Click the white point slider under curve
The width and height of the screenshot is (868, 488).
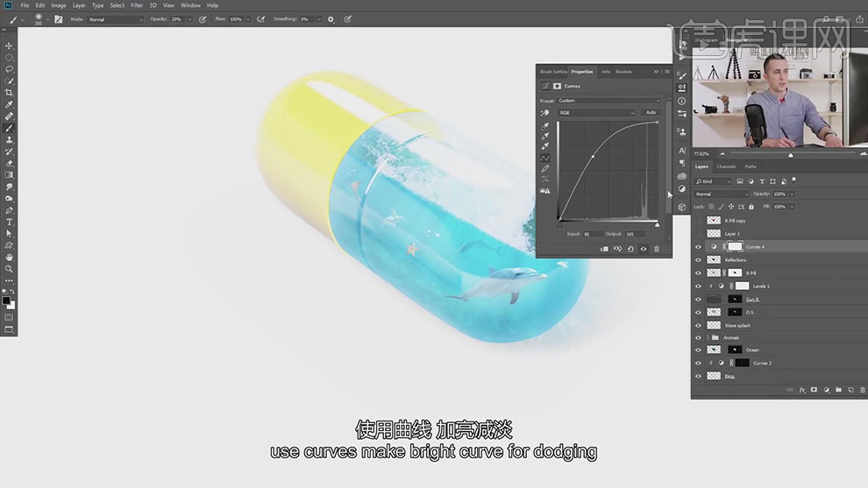coord(657,224)
